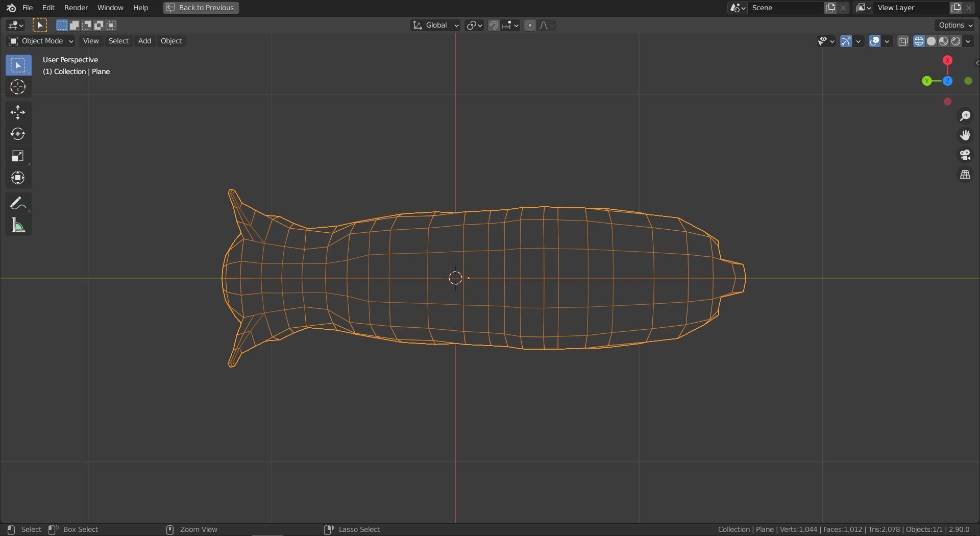The height and width of the screenshot is (536, 980).
Task: Open the Help menu
Action: pyautogui.click(x=140, y=8)
